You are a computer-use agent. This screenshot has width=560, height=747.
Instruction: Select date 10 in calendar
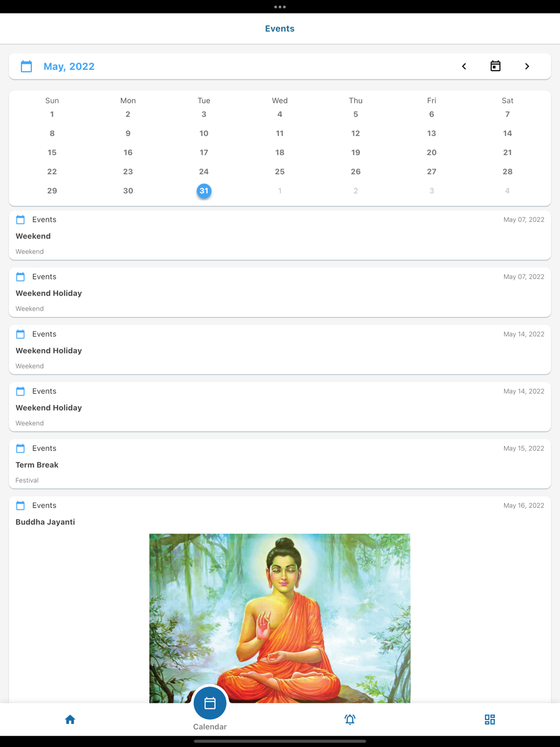pos(204,133)
